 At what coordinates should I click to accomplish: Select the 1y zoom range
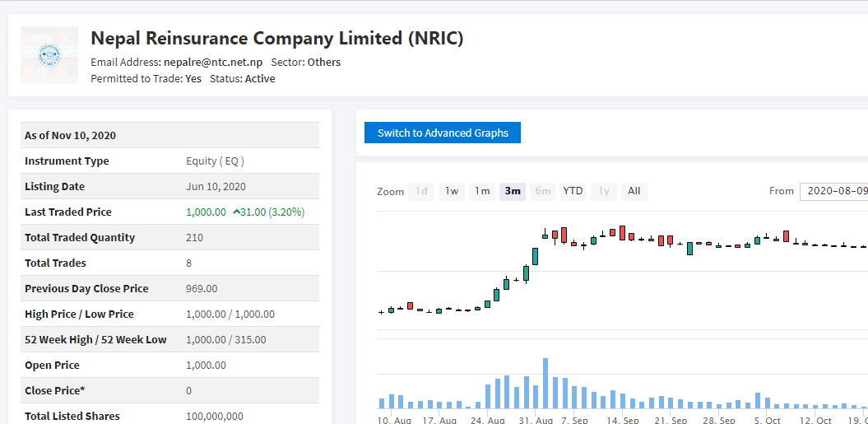(x=604, y=191)
